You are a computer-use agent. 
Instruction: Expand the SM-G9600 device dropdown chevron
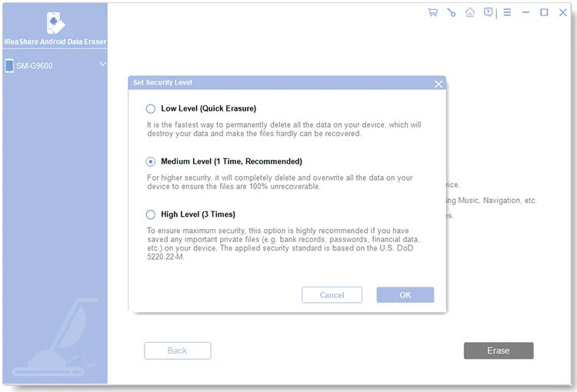pos(102,64)
